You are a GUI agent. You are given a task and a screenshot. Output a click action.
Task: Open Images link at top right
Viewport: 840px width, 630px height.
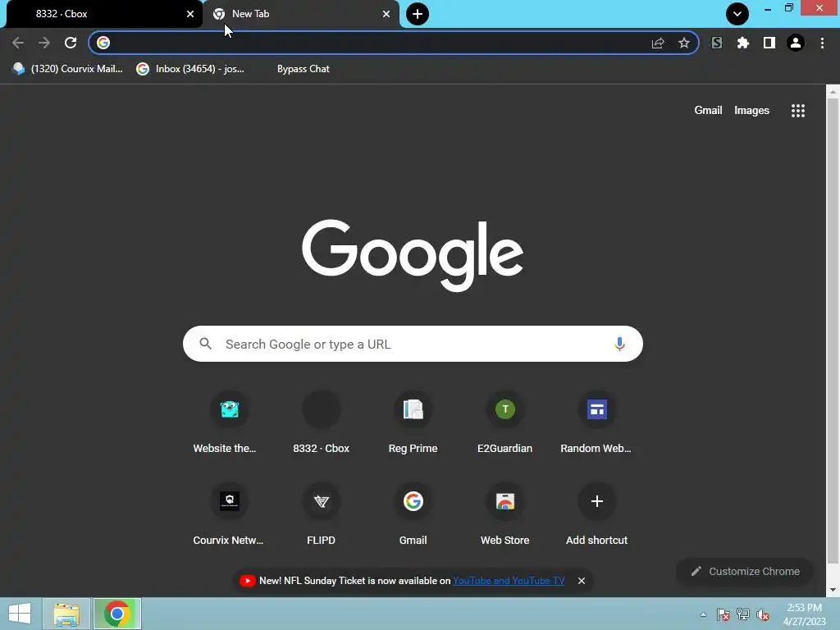[751, 111]
